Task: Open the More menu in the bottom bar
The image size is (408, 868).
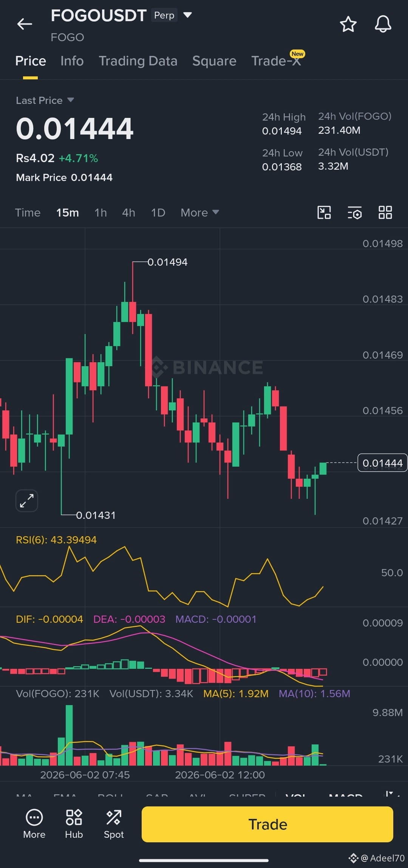Action: point(34,824)
